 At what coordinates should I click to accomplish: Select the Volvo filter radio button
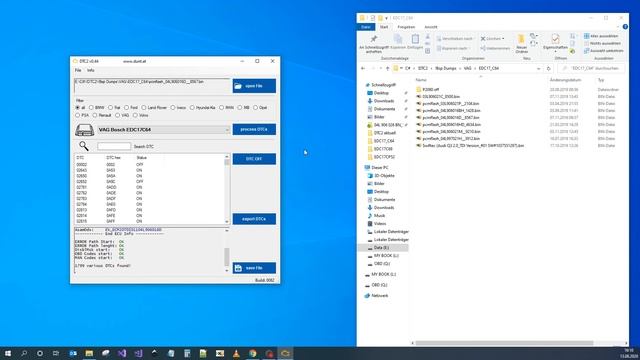[x=135, y=116]
